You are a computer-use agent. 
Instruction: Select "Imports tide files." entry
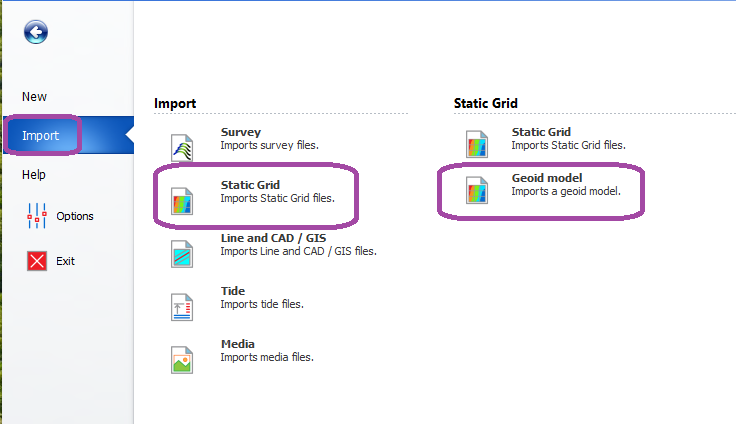pos(262,304)
